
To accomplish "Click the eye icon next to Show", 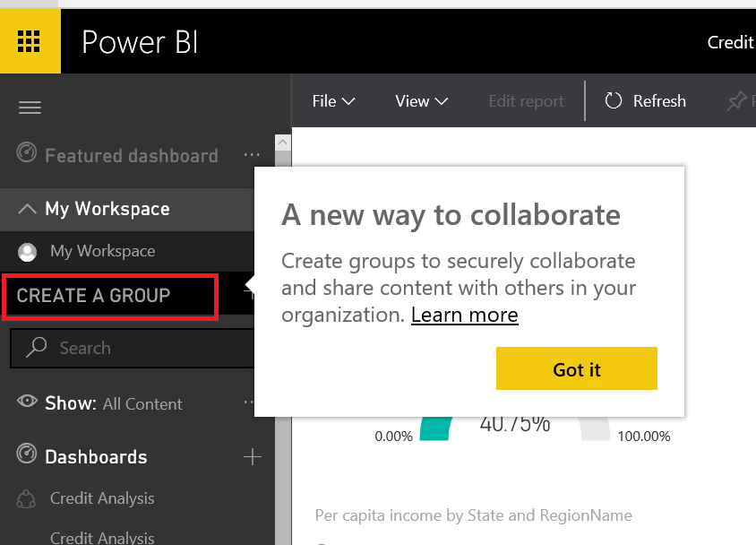I will tap(27, 402).
